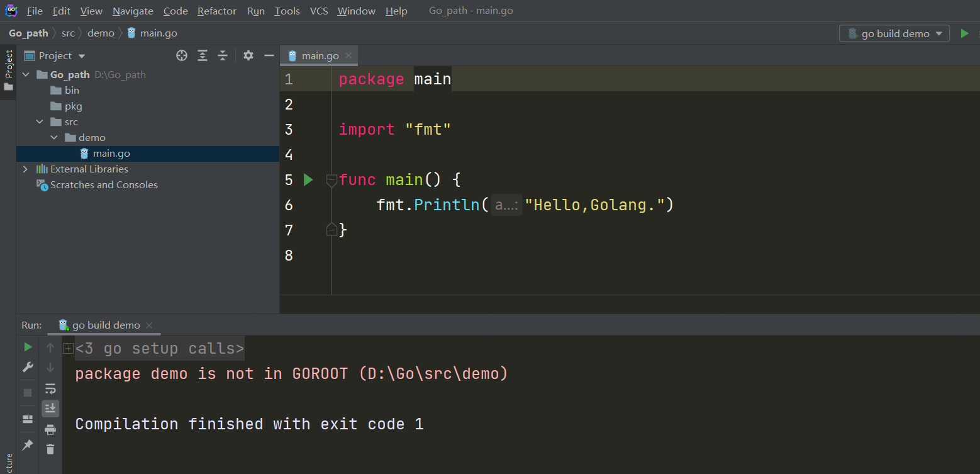This screenshot has width=980, height=474.
Task: Collapse the src folder node
Action: pyautogui.click(x=40, y=121)
